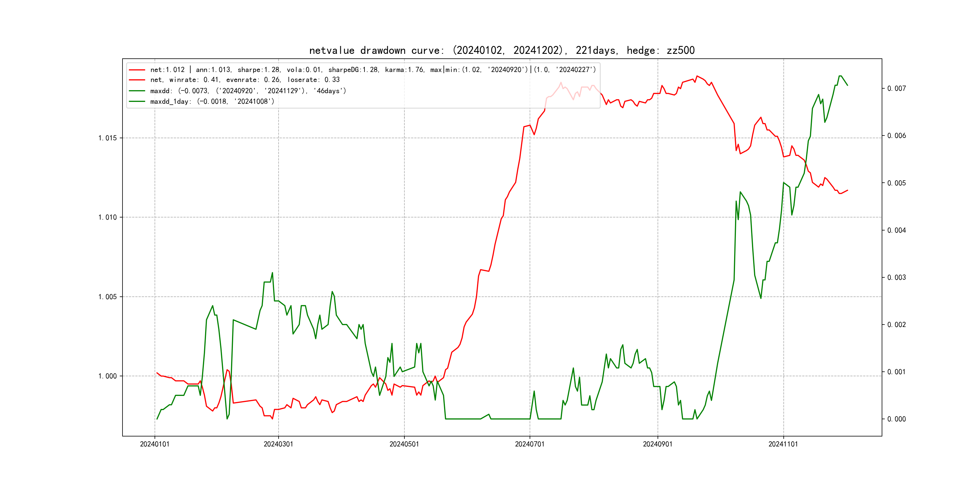Click the chart title text

click(502, 50)
